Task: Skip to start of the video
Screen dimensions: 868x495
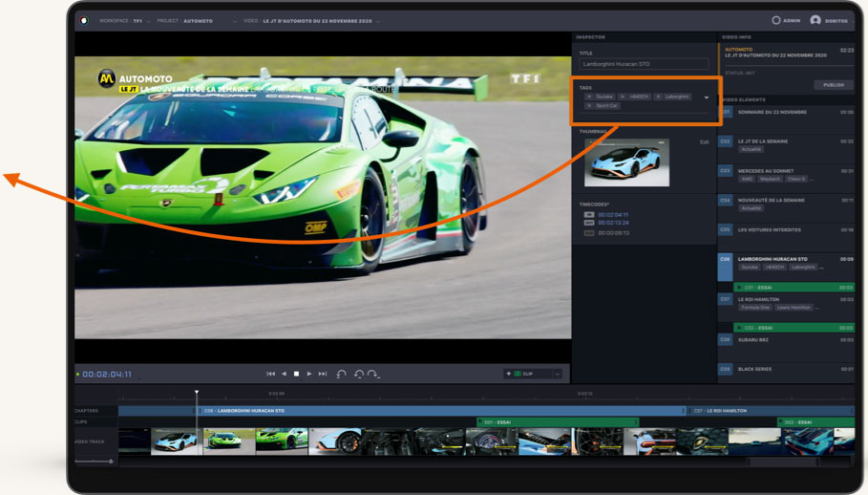Action: coord(271,374)
